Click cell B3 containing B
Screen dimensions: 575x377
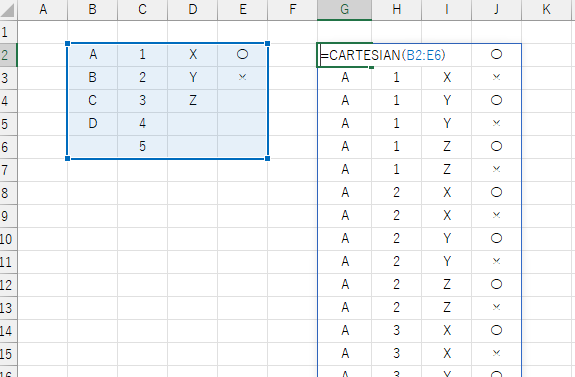click(x=93, y=78)
